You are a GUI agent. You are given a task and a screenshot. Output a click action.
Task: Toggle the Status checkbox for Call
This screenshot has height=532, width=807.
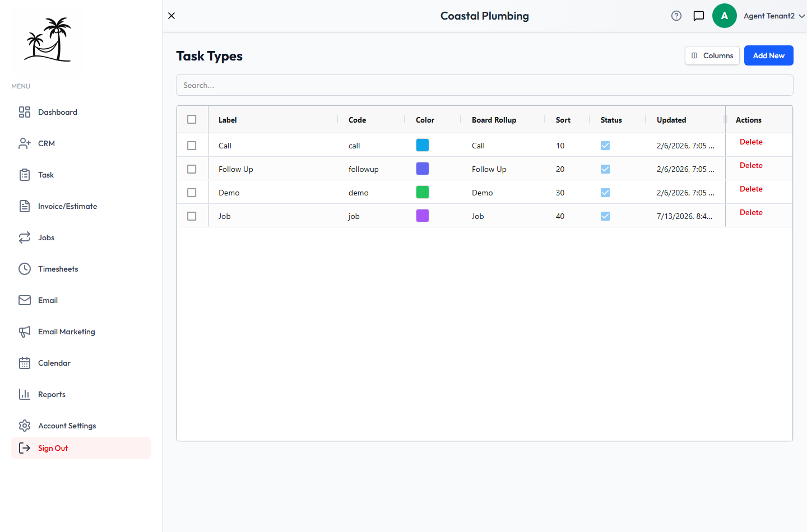coord(605,146)
